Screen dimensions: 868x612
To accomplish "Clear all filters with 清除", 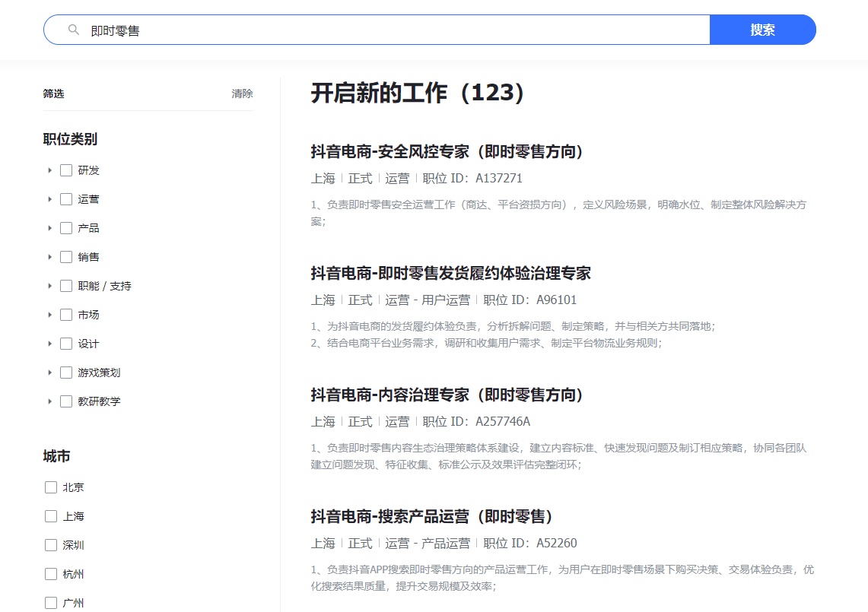I will 242,94.
